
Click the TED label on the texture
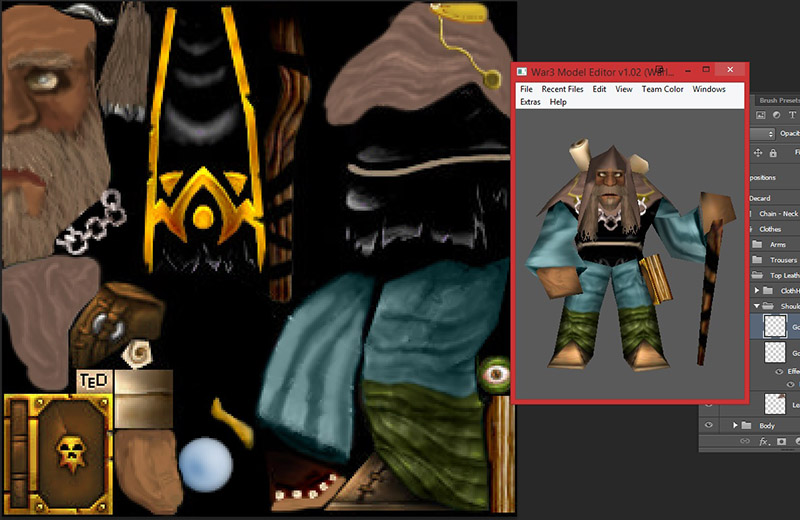[93, 381]
